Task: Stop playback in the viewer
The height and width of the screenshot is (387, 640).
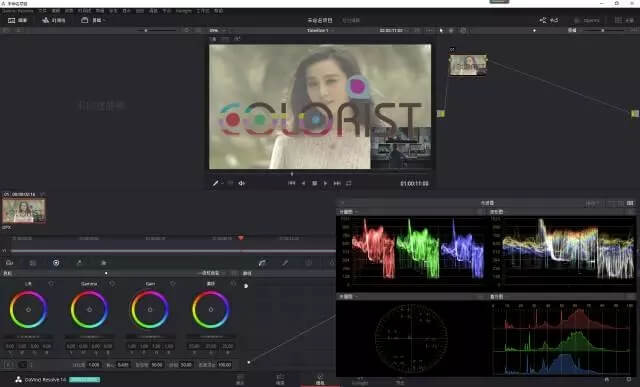Action: coord(314,183)
